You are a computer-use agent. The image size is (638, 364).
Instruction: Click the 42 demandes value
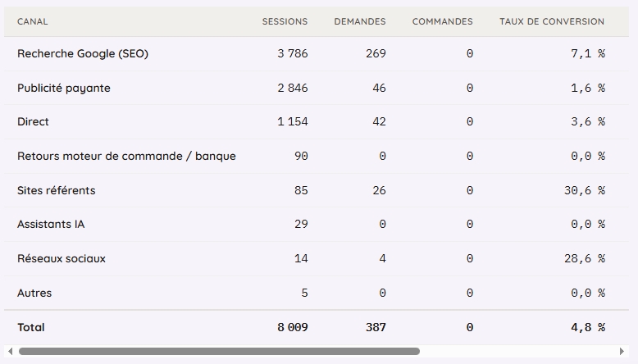point(379,121)
